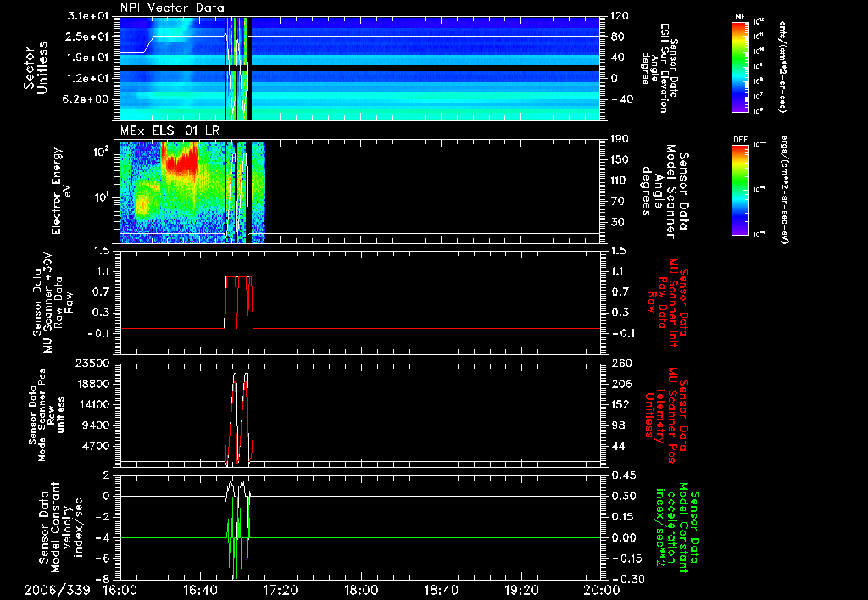Click the "0.45" acceleration tick value
The width and height of the screenshot is (868, 600).
(623, 475)
